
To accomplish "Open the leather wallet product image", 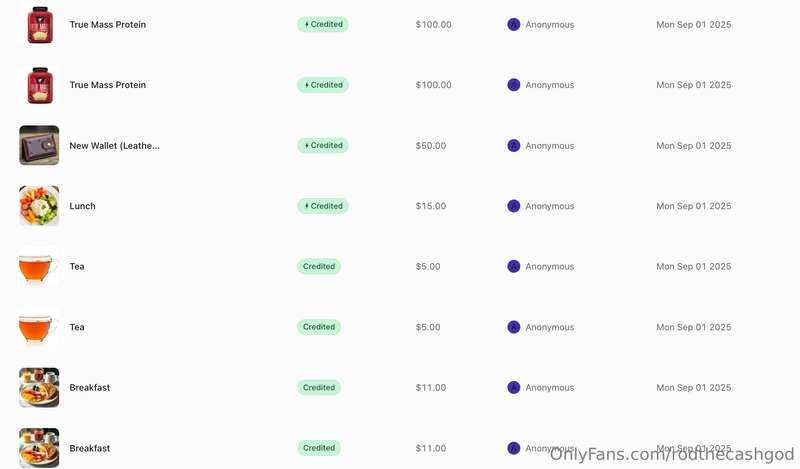I will point(39,145).
